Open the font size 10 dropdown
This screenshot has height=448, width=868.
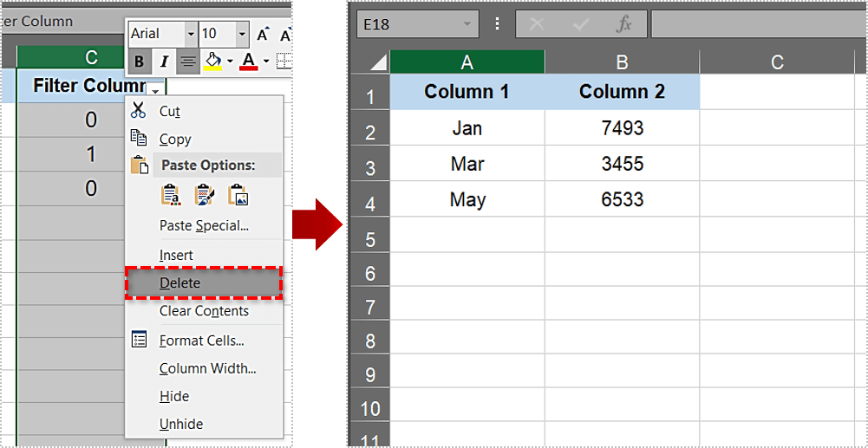click(241, 34)
